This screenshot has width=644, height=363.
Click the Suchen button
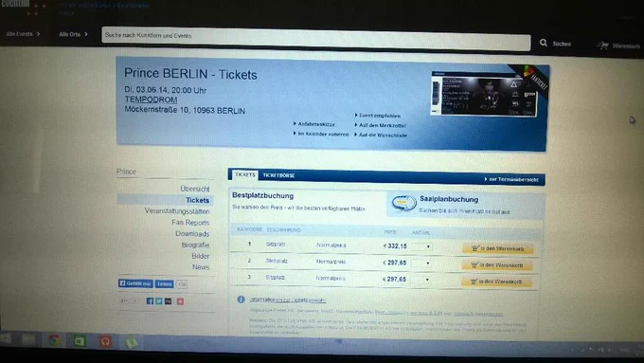pyautogui.click(x=562, y=44)
